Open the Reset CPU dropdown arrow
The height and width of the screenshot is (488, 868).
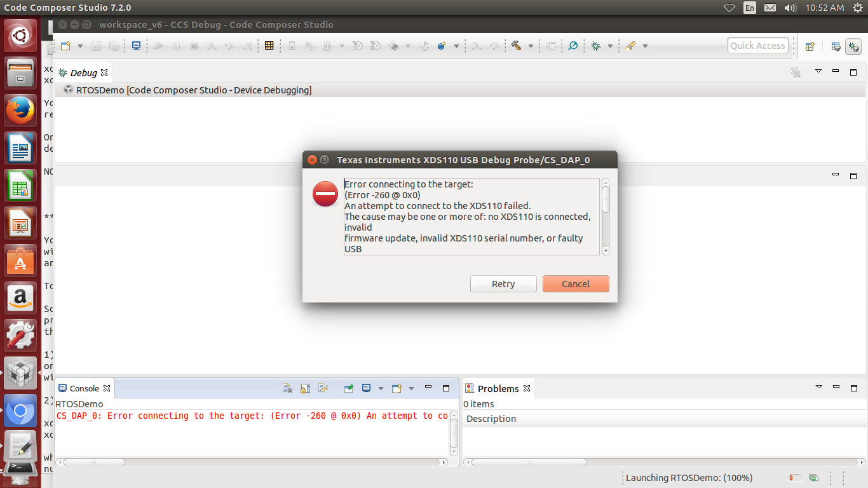point(408,46)
